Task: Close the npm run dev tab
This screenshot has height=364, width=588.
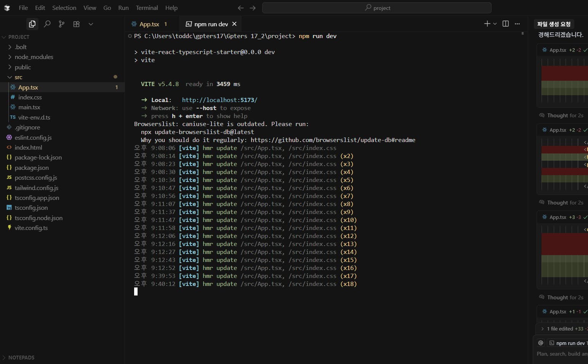Action: point(234,24)
